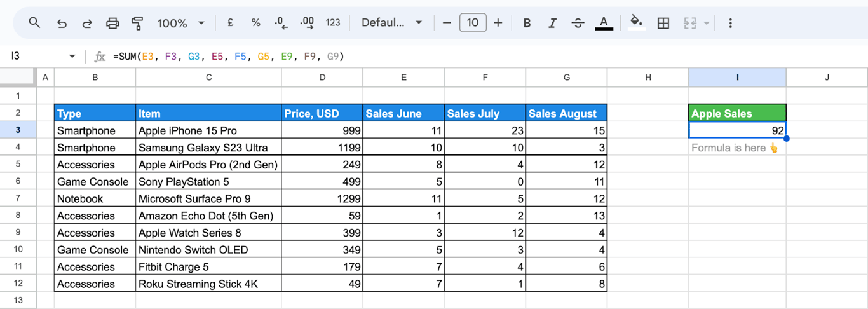Select the Amazon Echo Dot (5th Gen) cell
The image size is (868, 309).
pyautogui.click(x=208, y=216)
